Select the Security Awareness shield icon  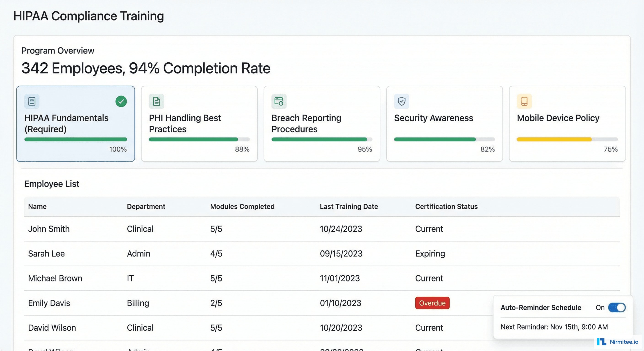point(402,101)
